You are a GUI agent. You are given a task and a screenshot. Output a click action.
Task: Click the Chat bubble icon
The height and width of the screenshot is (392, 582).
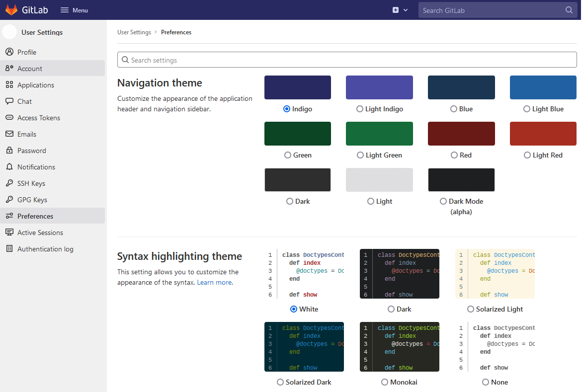9,101
